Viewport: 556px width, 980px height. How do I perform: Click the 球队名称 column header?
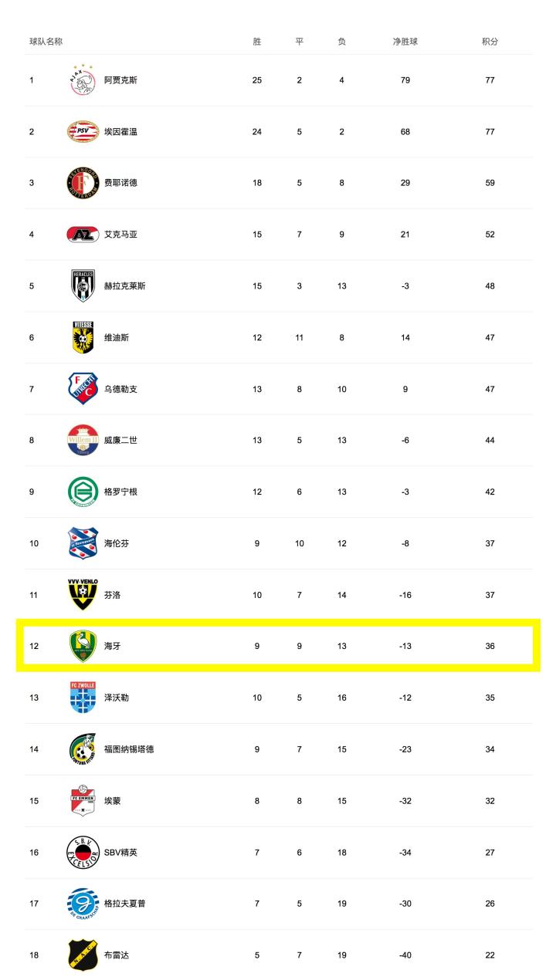click(46, 42)
